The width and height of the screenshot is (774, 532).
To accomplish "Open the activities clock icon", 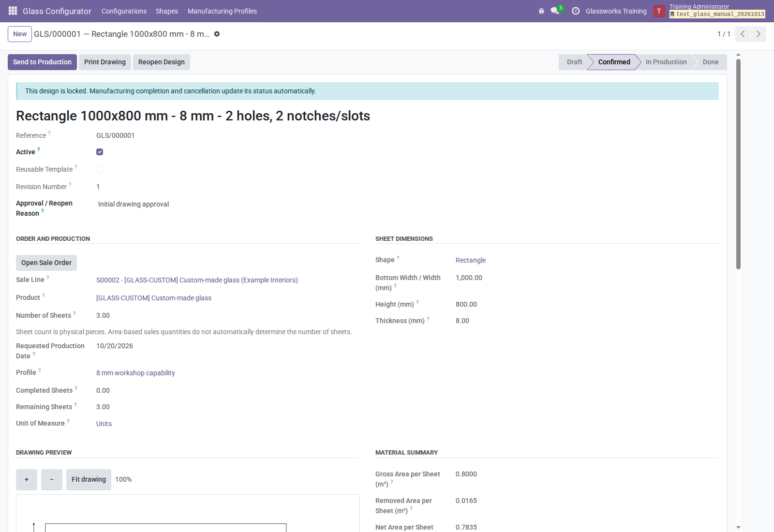I will pos(576,11).
